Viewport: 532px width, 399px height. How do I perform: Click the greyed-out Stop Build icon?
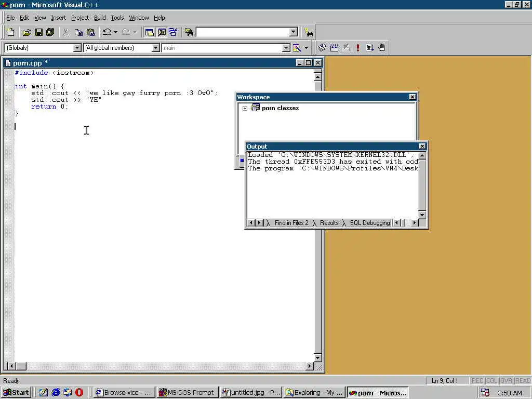point(346,48)
